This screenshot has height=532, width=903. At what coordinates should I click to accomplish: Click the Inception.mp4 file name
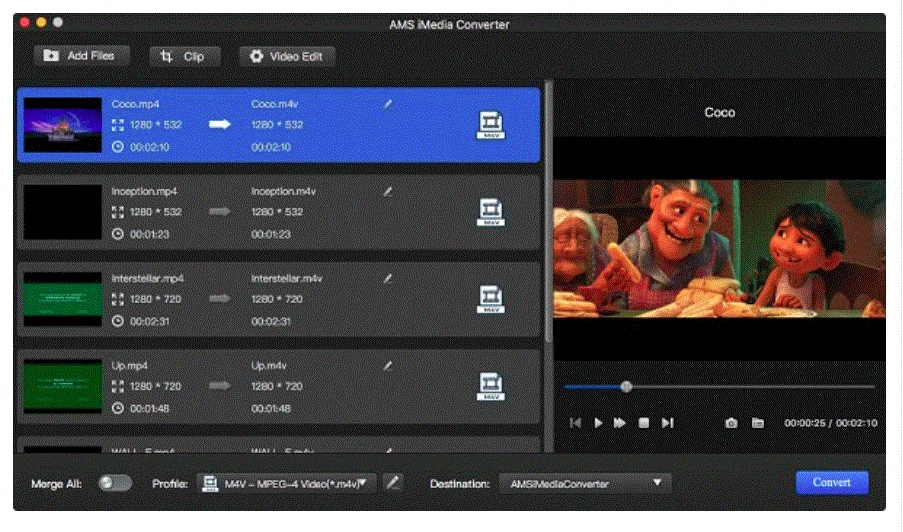click(144, 191)
